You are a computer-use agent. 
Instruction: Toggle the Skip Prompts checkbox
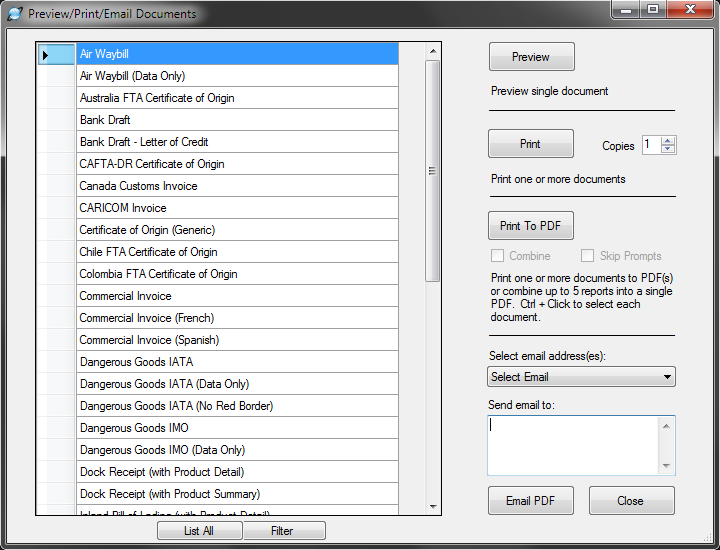pyautogui.click(x=587, y=256)
